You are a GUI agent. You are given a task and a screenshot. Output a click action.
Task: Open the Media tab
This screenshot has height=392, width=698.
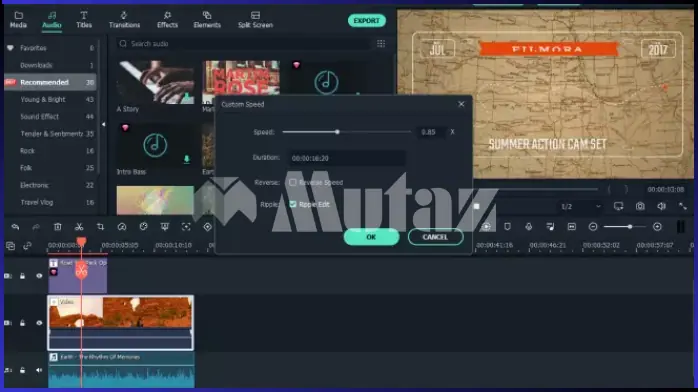[x=18, y=20]
